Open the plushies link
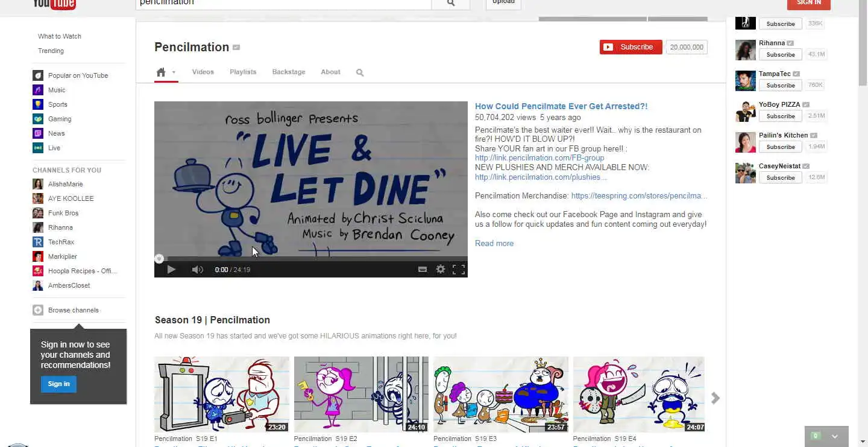This screenshot has height=447, width=868. point(541,177)
